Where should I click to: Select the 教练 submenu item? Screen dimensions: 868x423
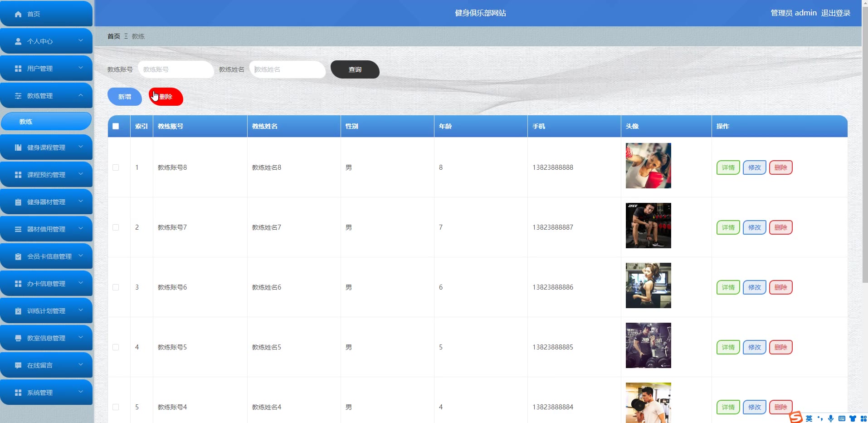tap(46, 122)
